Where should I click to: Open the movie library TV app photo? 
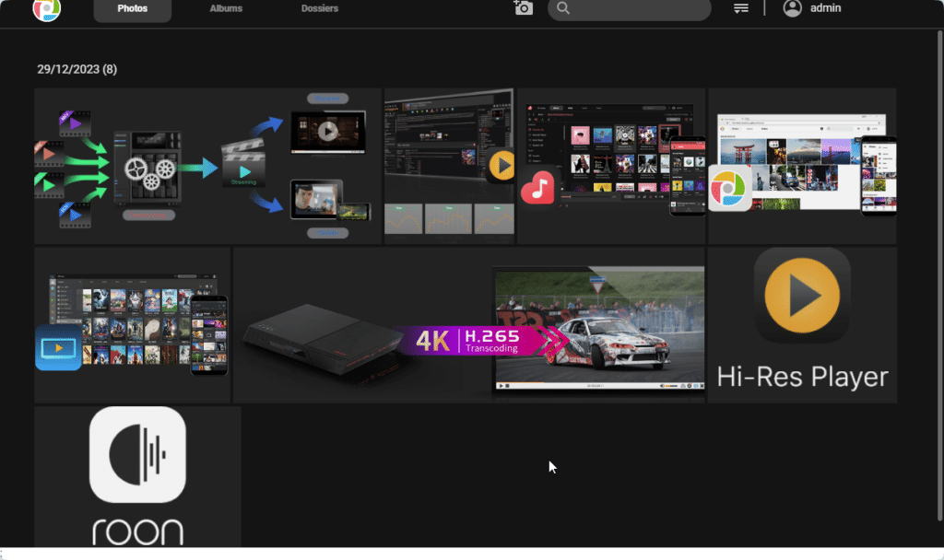point(132,324)
